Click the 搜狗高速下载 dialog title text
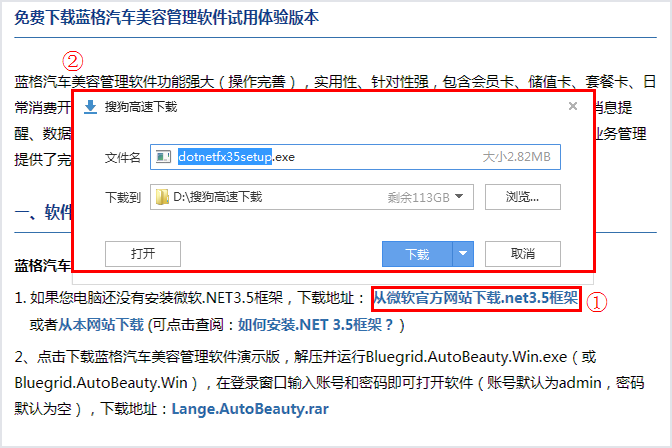Screen dimensions: 672x448 click(140, 104)
